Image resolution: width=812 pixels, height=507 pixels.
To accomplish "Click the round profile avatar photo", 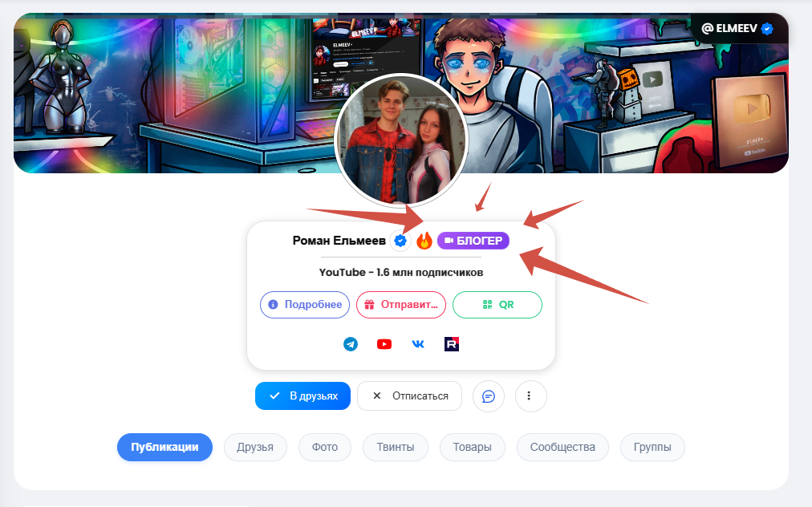I will 400,141.
